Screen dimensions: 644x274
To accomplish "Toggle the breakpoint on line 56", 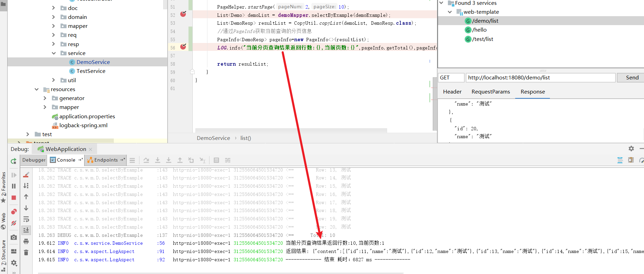I will tap(183, 47).
